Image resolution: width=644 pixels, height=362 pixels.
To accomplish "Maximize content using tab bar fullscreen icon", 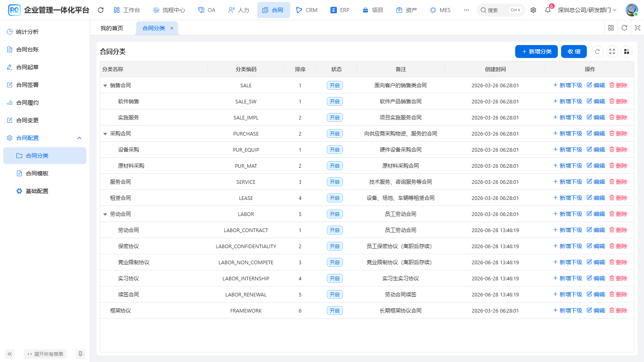I will point(638,28).
